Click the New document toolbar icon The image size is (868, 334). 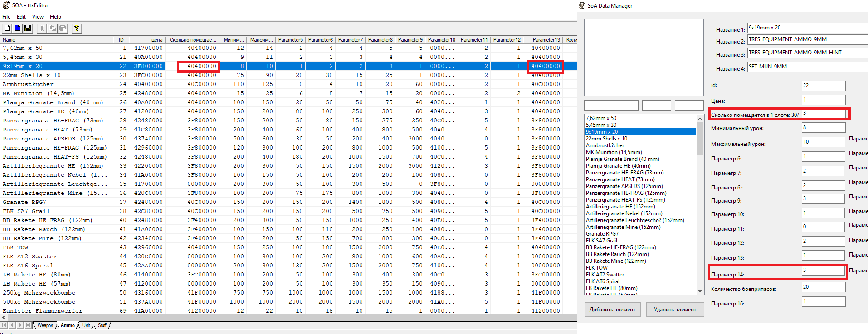point(7,28)
